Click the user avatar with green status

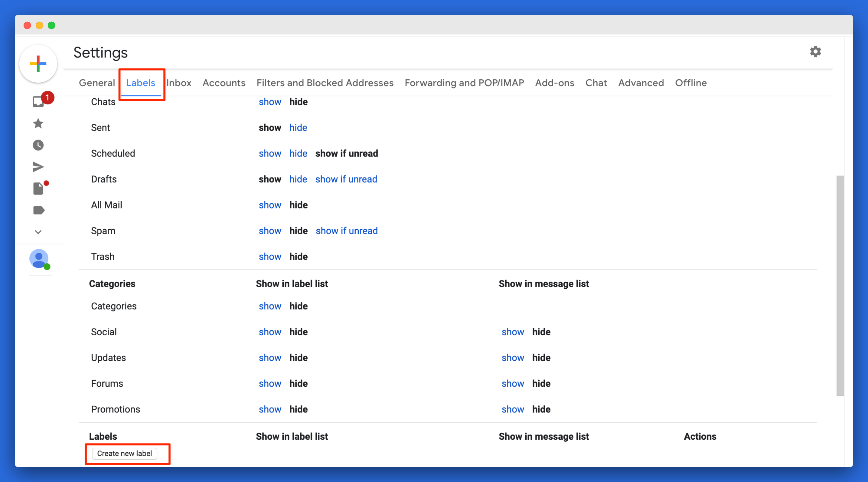(x=39, y=259)
